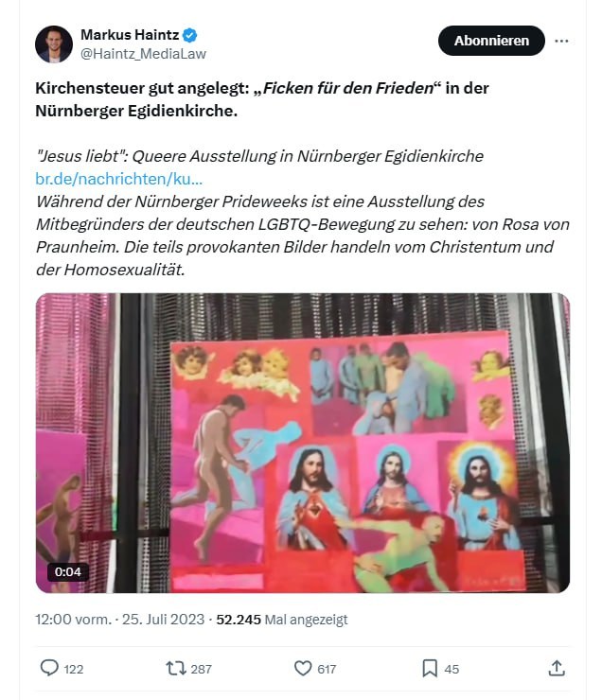The width and height of the screenshot is (602, 700).
Task: Click the 287 retweets count
Action: pos(201,669)
